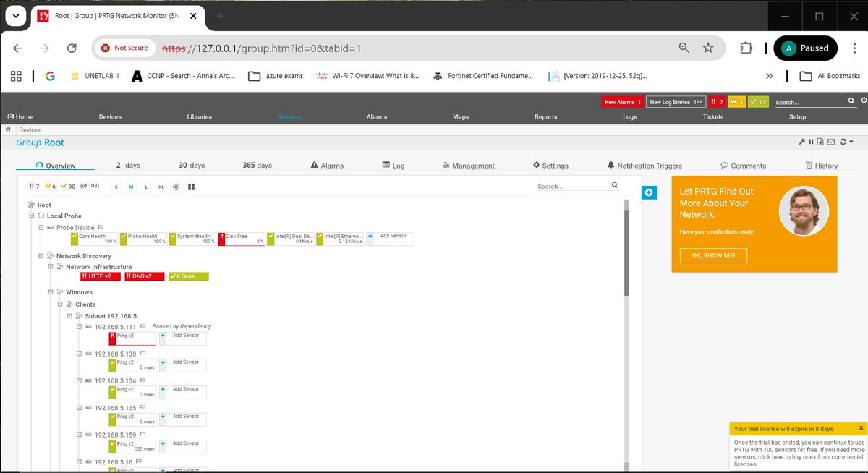Select size S view toggle
The height and width of the screenshot is (473, 868).
pos(116,187)
